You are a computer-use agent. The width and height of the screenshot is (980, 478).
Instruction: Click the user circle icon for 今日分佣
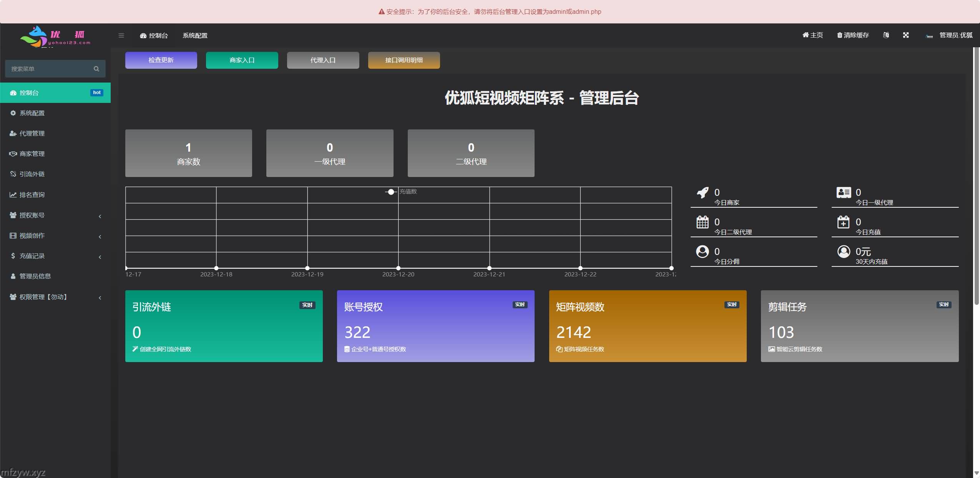coord(703,251)
